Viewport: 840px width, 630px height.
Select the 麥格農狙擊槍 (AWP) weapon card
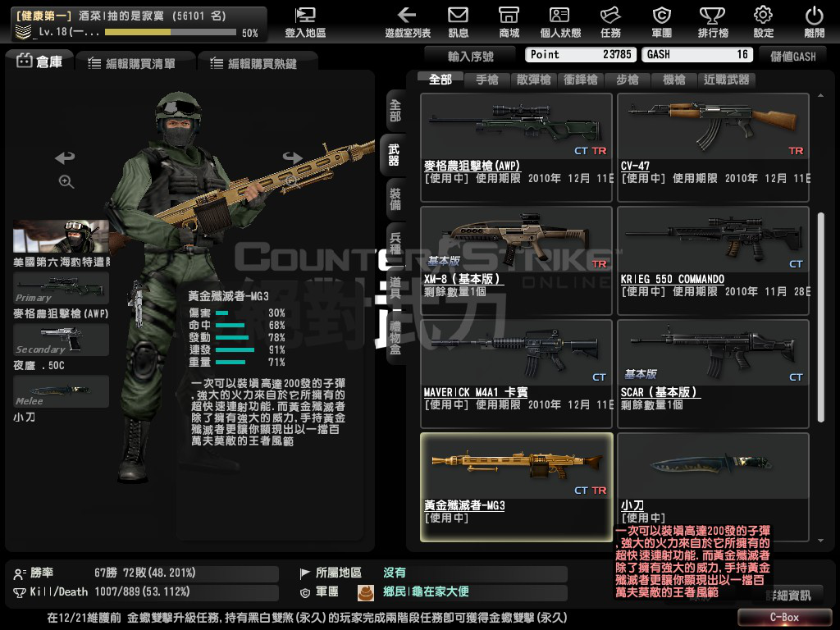pyautogui.click(x=517, y=148)
